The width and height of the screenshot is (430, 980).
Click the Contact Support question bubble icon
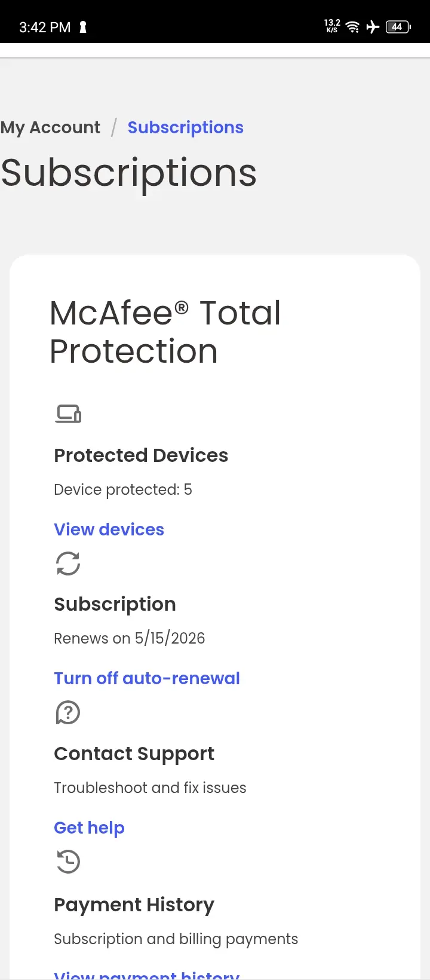tap(68, 712)
